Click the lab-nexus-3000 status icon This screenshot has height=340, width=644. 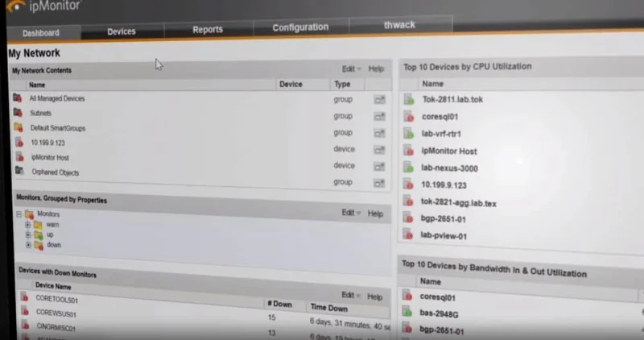(408, 168)
